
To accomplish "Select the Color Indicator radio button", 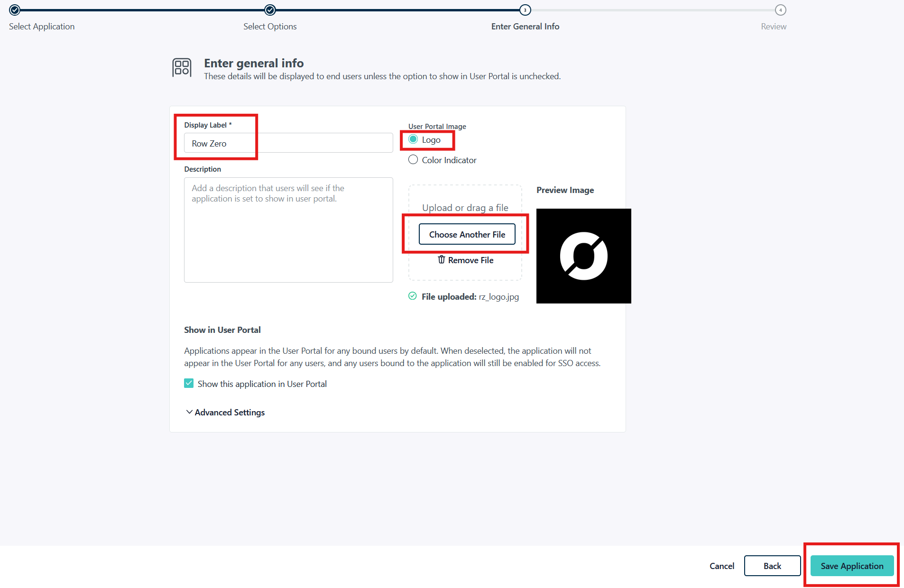I will coord(413,160).
